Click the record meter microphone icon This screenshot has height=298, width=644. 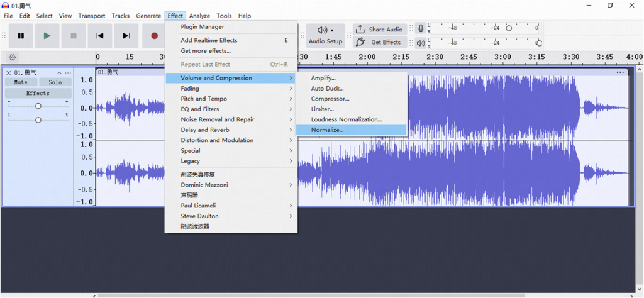point(421,28)
